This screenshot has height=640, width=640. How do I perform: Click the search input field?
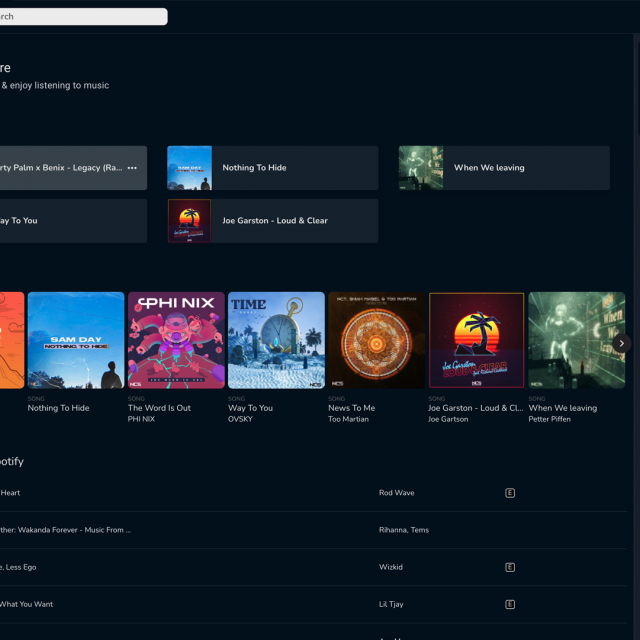pyautogui.click(x=82, y=16)
